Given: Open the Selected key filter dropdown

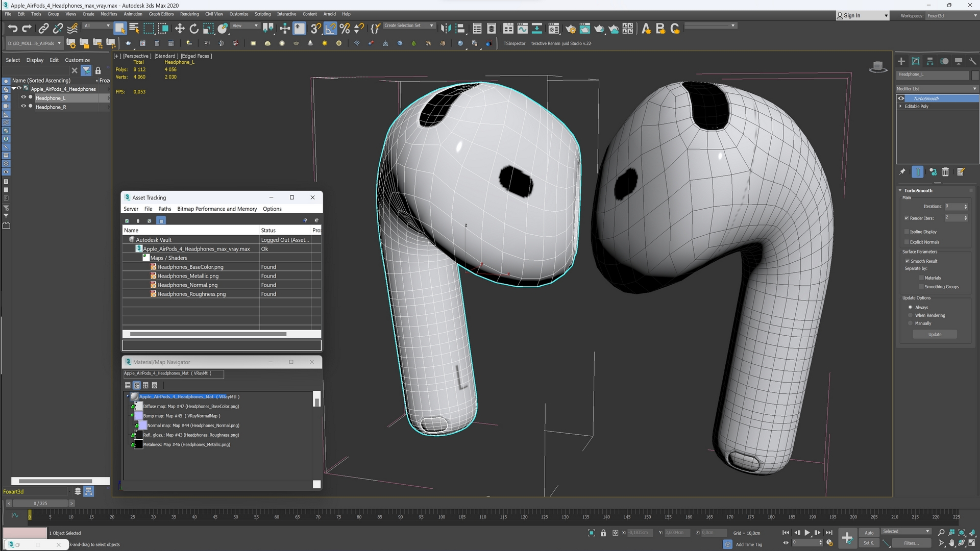Looking at the screenshot, I should point(906,532).
